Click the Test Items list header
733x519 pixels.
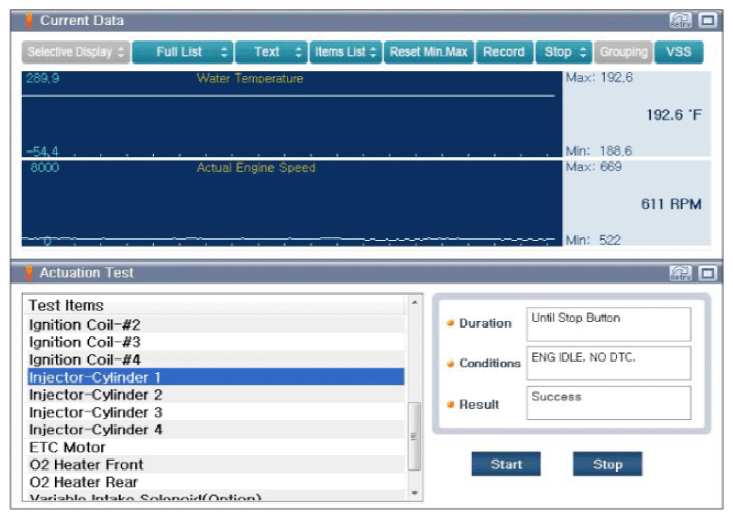point(216,306)
